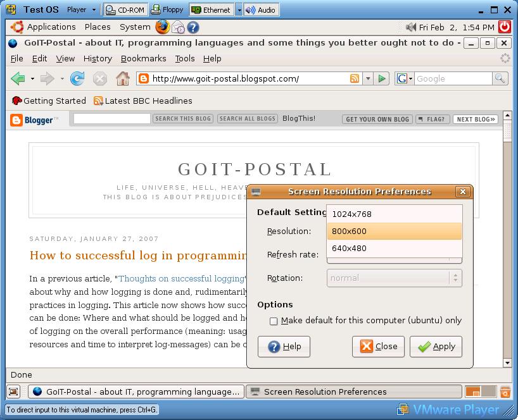Open the address bar URL dropdown
This screenshot has height=420, width=518.
(x=368, y=78)
